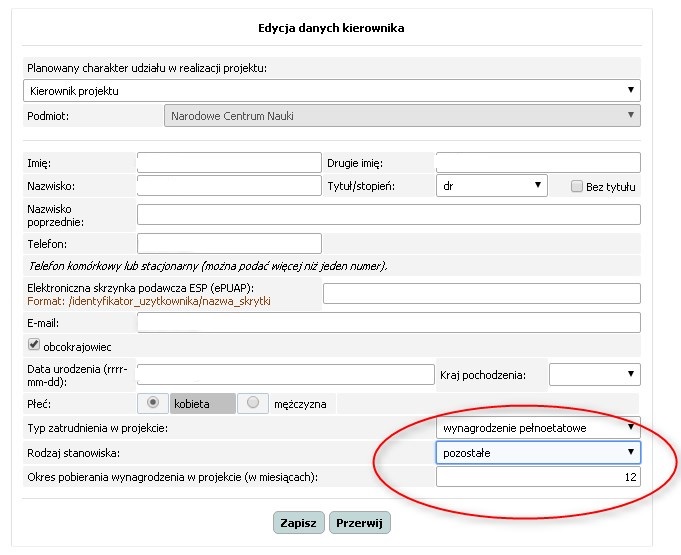Click the E-mail input field
The width and height of the screenshot is (681, 555).
click(389, 323)
